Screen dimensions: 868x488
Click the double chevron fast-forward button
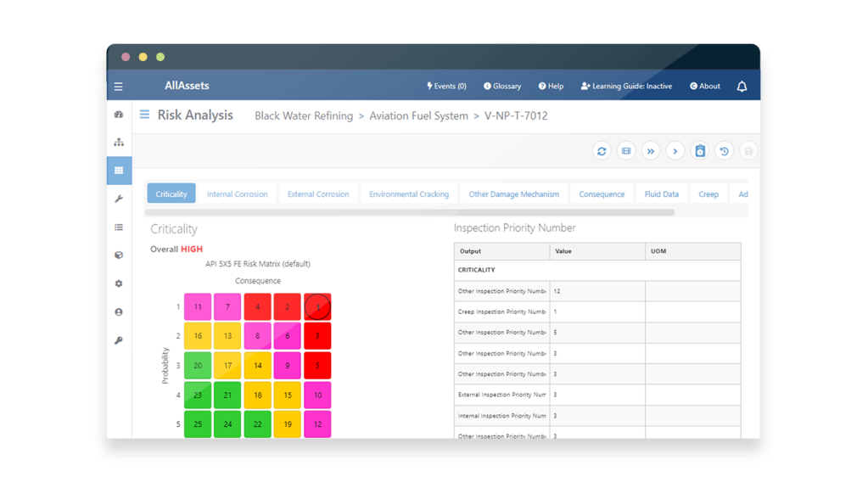(651, 151)
